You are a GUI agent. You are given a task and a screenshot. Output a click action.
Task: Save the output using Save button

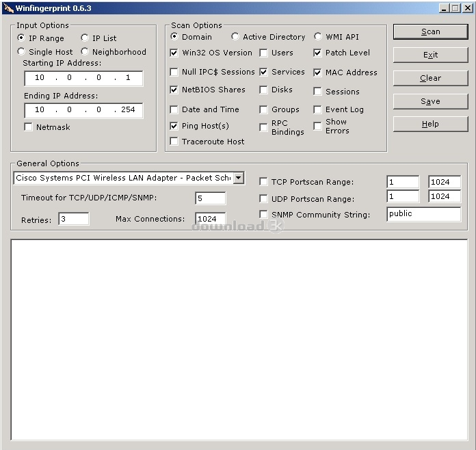(x=430, y=101)
